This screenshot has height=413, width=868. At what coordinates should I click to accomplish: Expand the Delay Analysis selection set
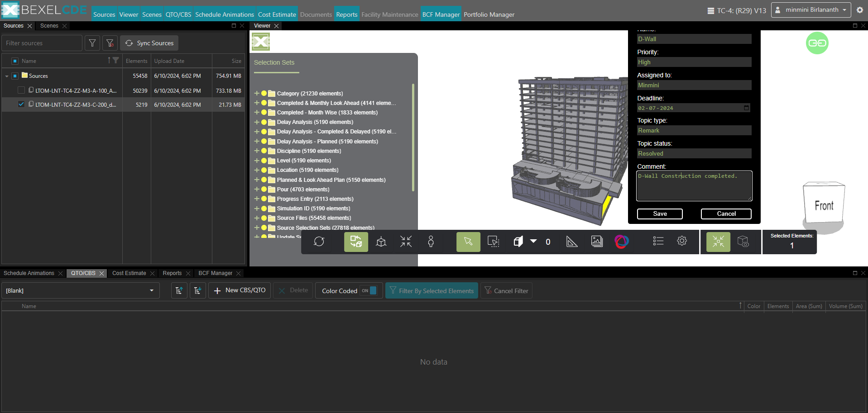click(257, 122)
